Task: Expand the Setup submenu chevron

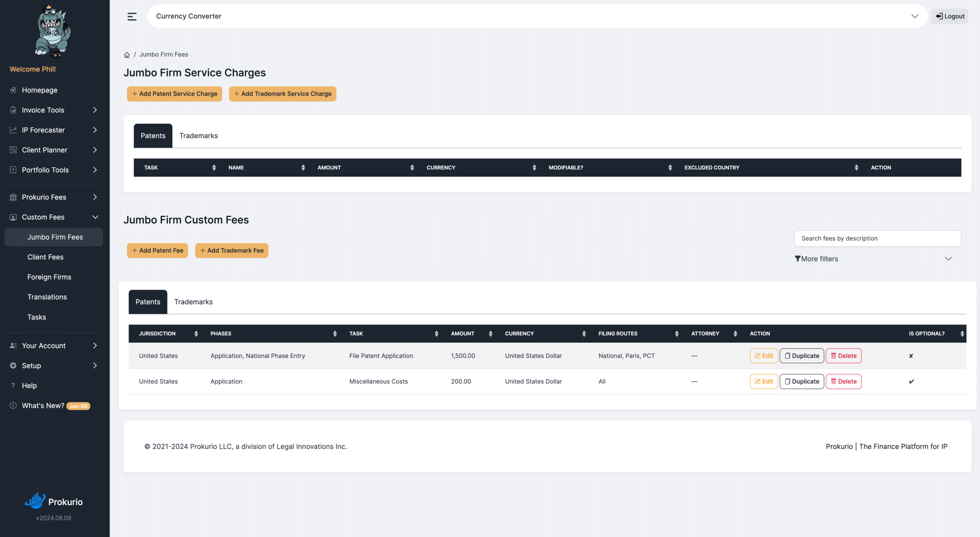Action: pyautogui.click(x=95, y=365)
